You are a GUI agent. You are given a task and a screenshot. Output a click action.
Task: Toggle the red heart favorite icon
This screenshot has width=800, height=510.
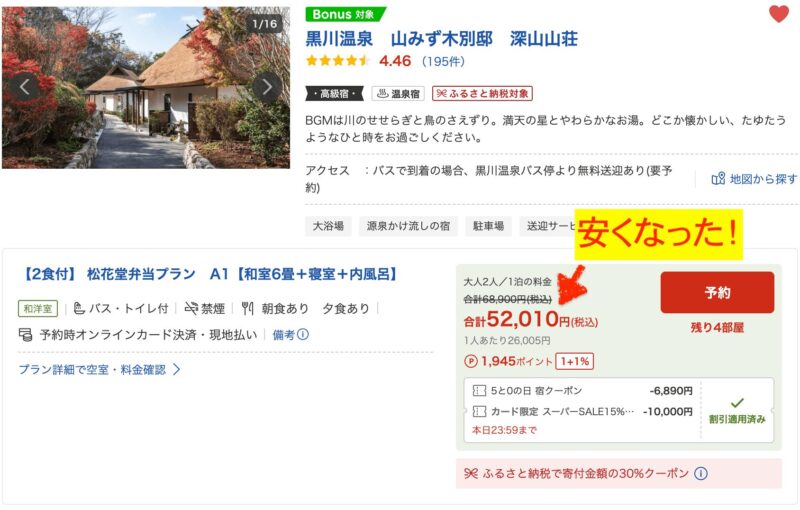[x=779, y=14]
